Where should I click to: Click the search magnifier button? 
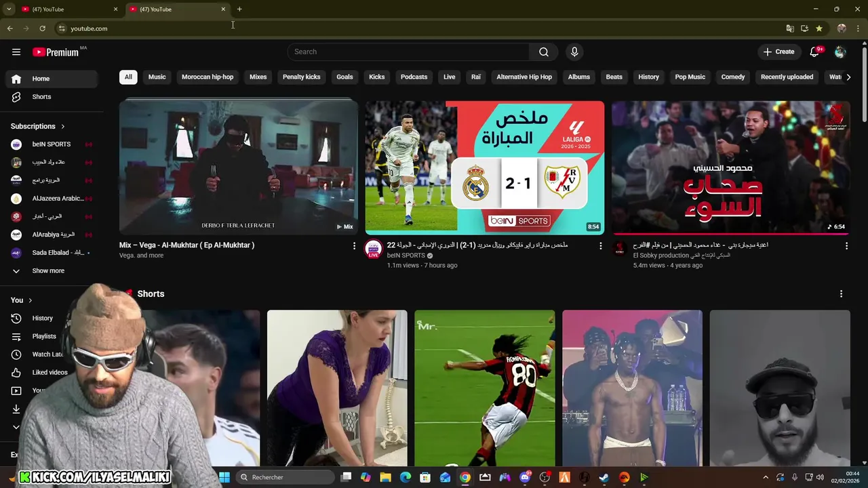[544, 52]
